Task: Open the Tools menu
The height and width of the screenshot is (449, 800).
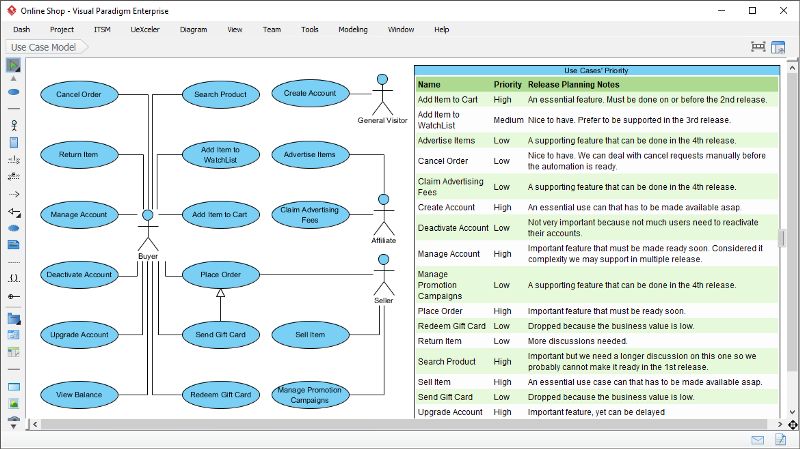Action: (310, 30)
